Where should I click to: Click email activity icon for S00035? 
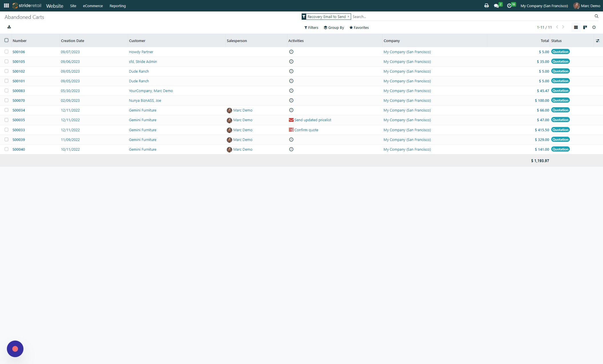coord(291,120)
